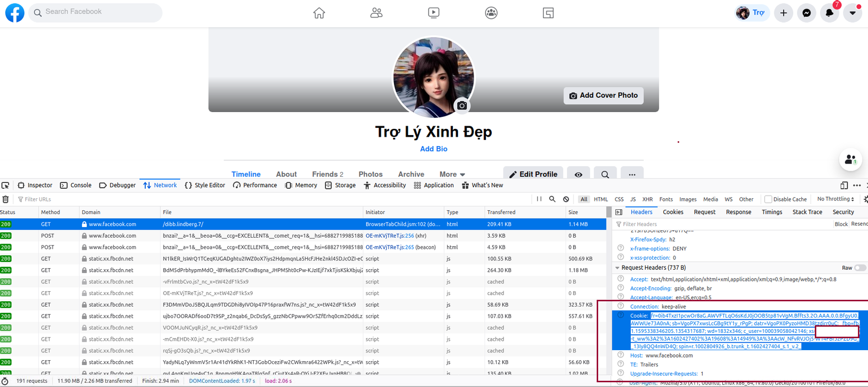Viewport: 868px width, 387px height.
Task: Open the DevTools three-dots menu
Action: click(857, 185)
